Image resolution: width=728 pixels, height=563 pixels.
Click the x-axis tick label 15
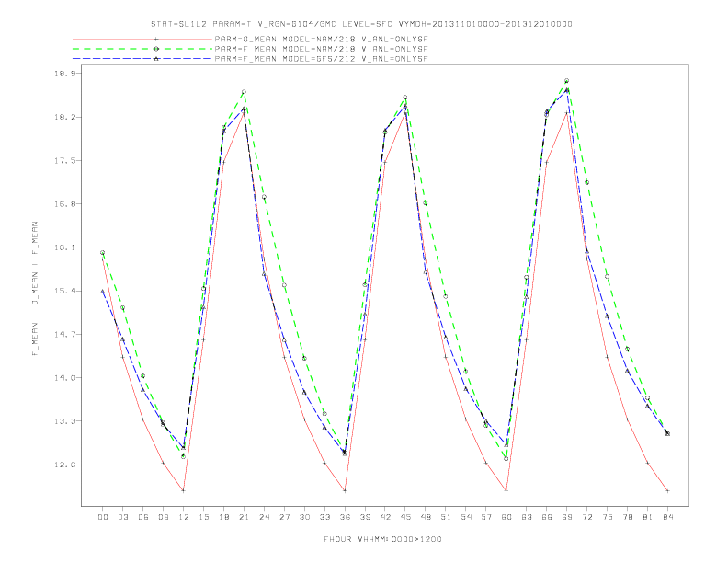[203, 517]
